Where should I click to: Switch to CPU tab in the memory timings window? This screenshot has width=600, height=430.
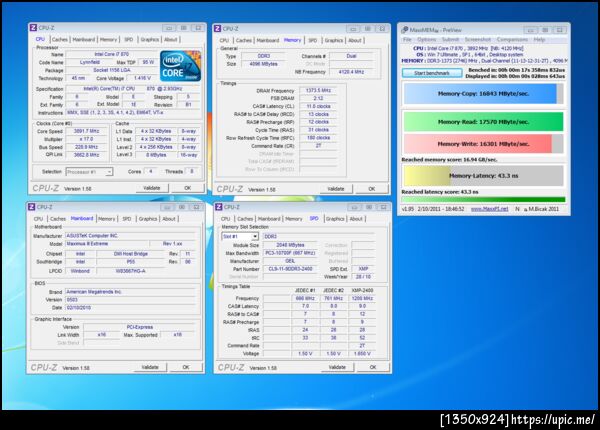pos(224,40)
